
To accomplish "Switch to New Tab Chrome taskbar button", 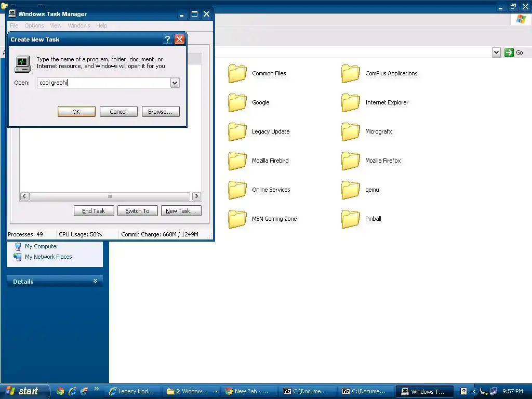I will coord(249,392).
